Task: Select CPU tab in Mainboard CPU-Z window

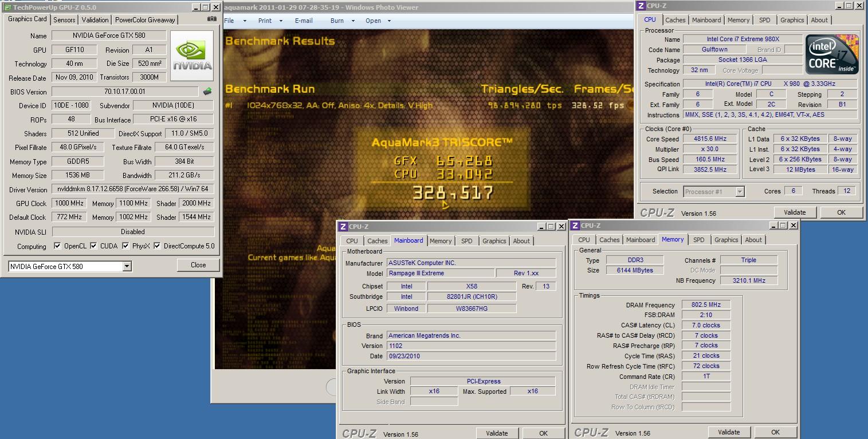Action: click(x=352, y=241)
